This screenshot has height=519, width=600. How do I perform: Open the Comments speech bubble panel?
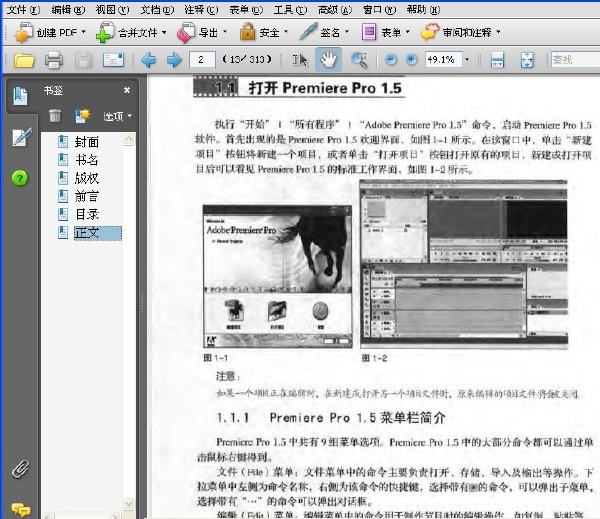tap(21, 509)
